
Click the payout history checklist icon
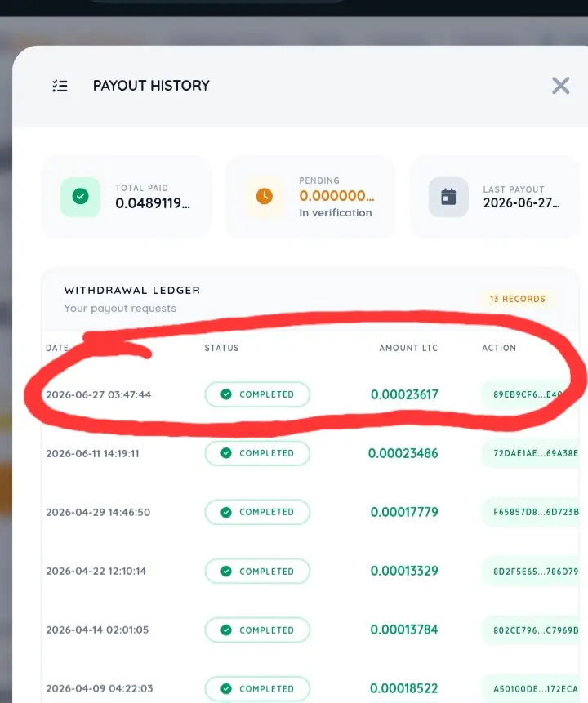(60, 86)
